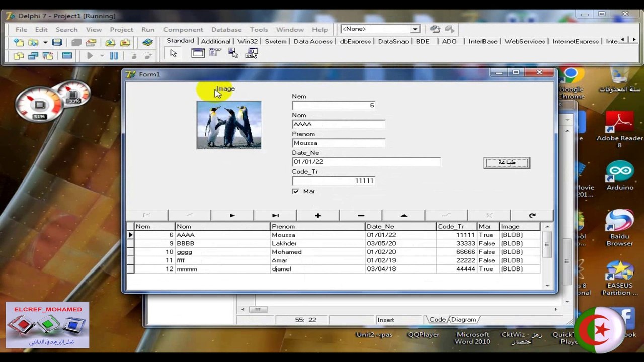Screen dimensions: 644x362
Task: Select the PopupMenu component icon
Action: click(x=233, y=53)
